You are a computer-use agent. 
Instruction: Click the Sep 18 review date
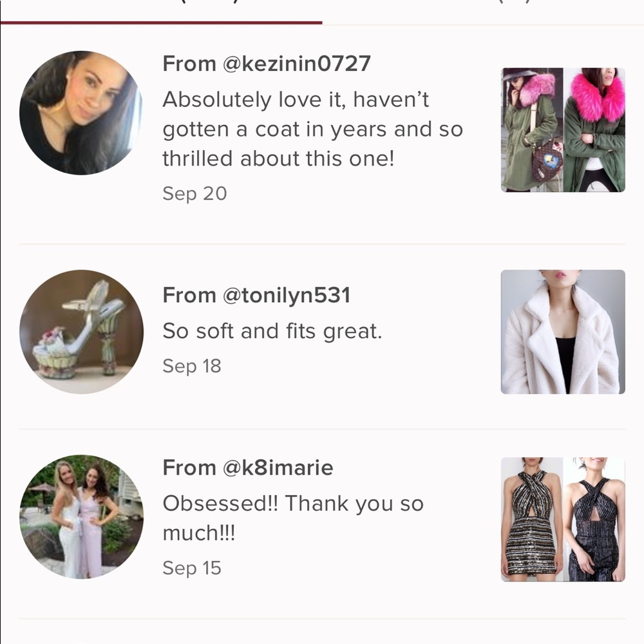tap(192, 366)
